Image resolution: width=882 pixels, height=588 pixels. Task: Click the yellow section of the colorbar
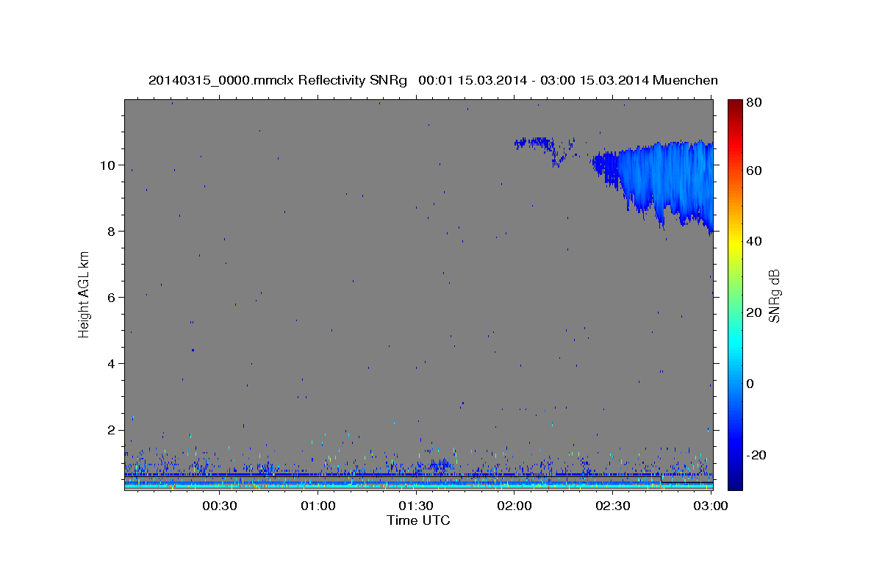(735, 243)
